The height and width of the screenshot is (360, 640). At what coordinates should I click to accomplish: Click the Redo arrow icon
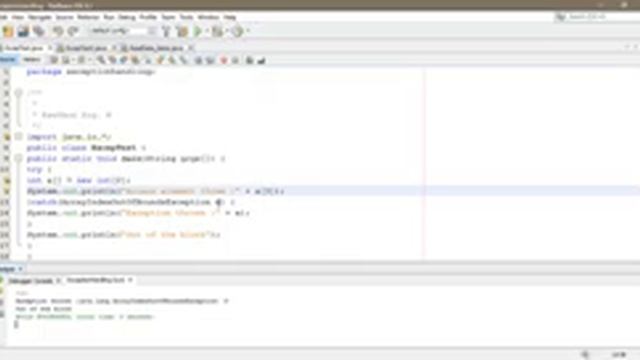73,31
